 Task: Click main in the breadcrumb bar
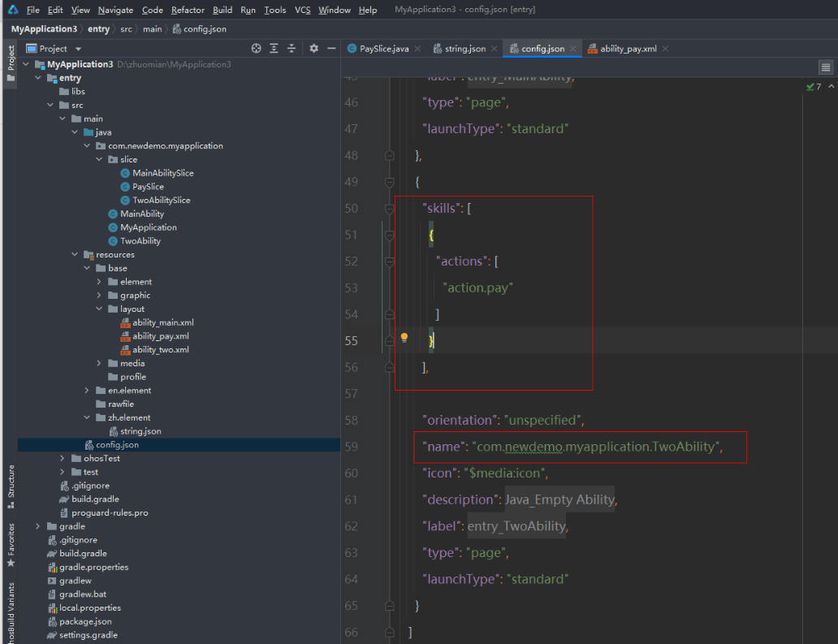click(x=152, y=28)
